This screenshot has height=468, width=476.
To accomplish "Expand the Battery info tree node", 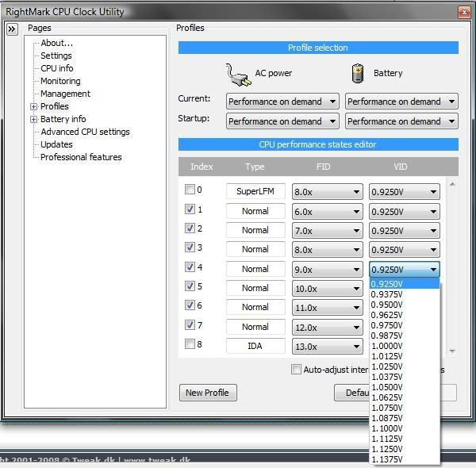I will click(34, 119).
